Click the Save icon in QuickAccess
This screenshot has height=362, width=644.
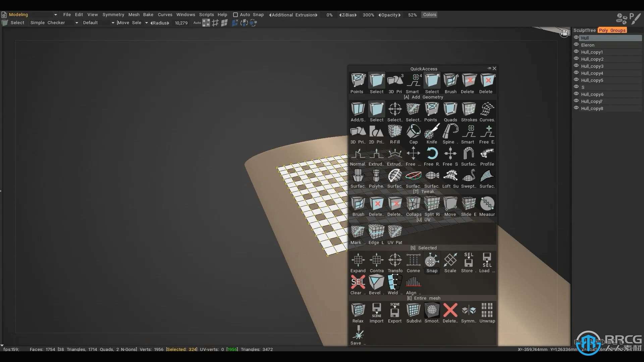coord(358,336)
